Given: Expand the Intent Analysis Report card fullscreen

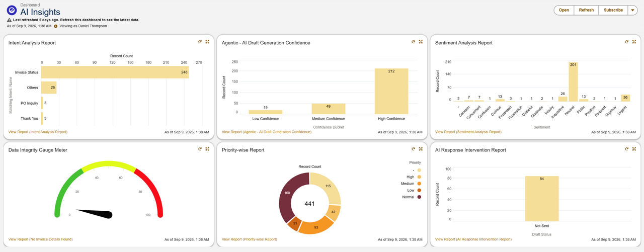Looking at the screenshot, I should point(207,42).
